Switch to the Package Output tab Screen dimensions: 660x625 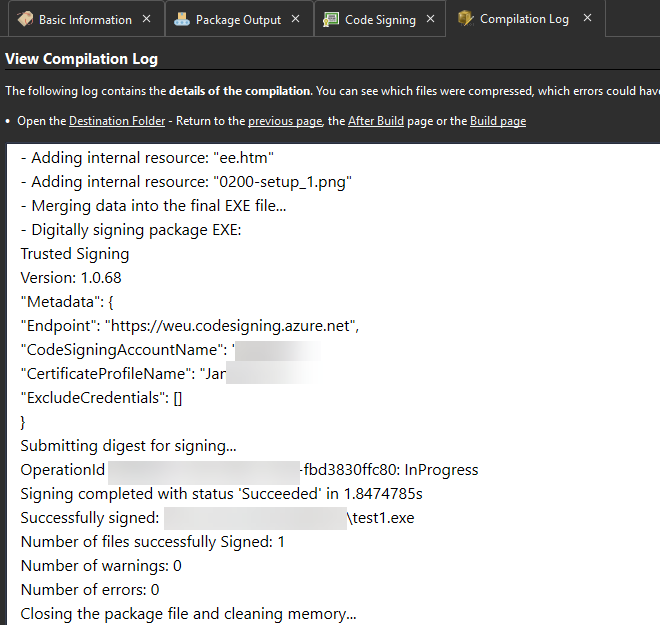pos(238,19)
